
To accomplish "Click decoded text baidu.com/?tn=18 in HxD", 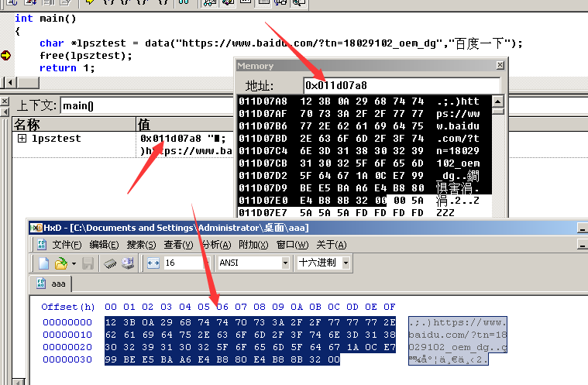I will (x=458, y=335).
